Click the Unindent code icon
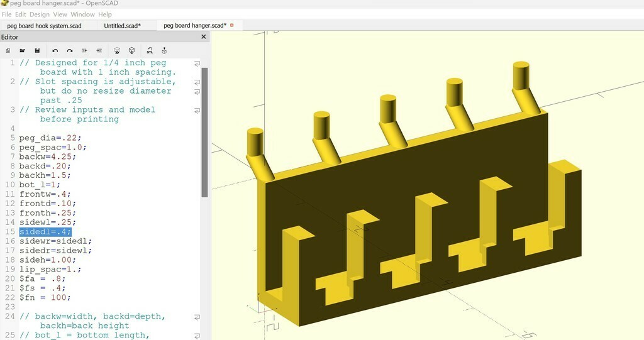 (85, 50)
